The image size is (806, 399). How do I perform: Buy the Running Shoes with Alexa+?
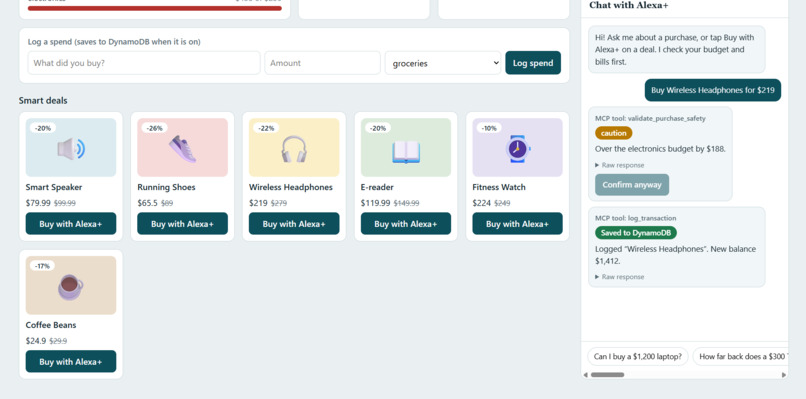coord(182,224)
